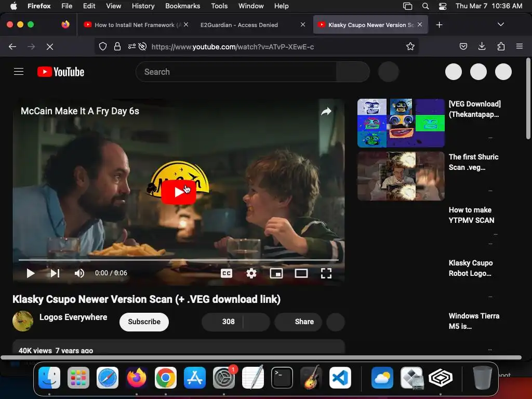Play the video from the control bar

pyautogui.click(x=31, y=273)
